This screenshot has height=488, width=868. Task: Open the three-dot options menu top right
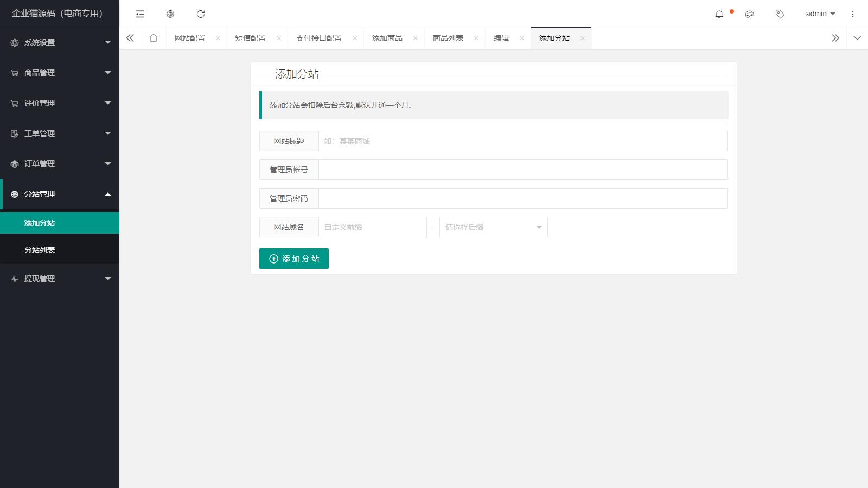click(x=852, y=14)
